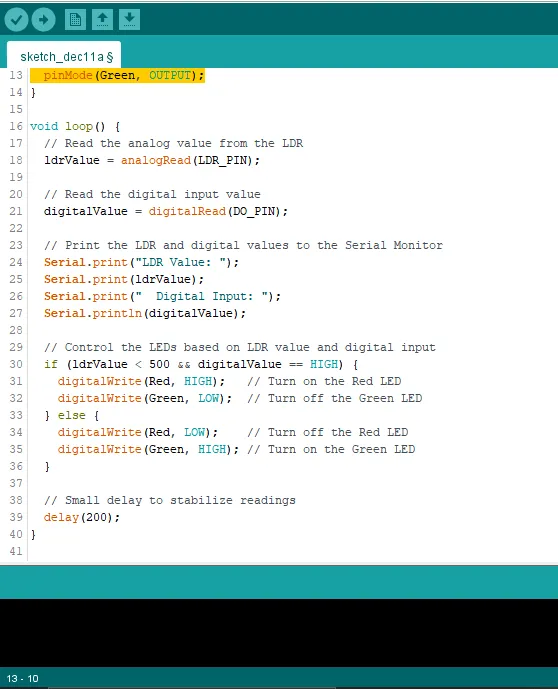Click comment 'Read the analog value from the LDR'
558x689 pixels.
point(174,143)
